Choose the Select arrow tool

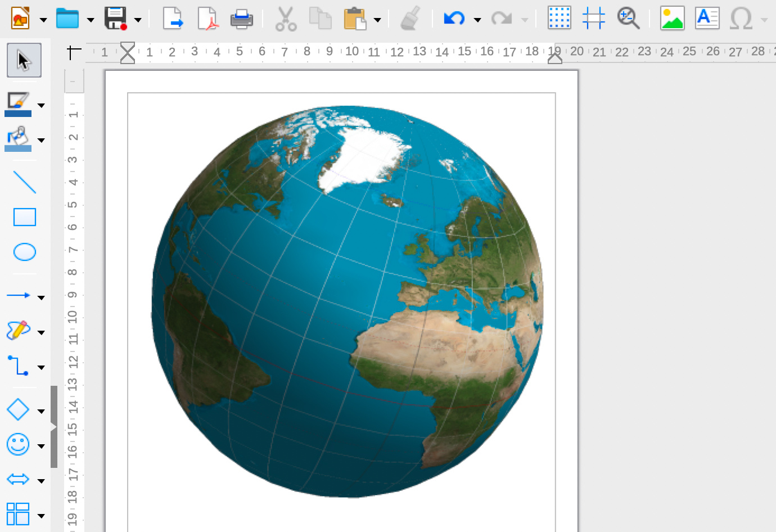pos(24,60)
